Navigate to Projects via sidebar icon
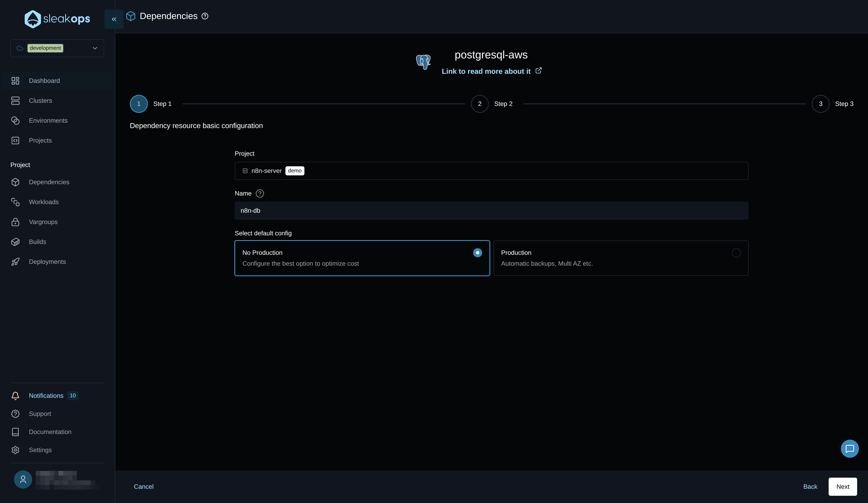Image resolution: width=868 pixels, height=503 pixels. click(x=40, y=140)
